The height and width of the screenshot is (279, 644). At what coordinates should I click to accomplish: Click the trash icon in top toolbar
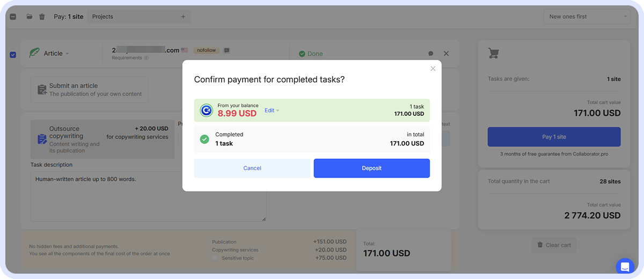42,17
